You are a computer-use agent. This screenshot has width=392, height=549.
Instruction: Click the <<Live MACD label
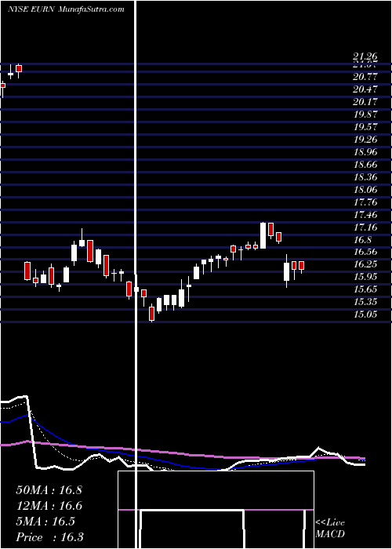pos(330,529)
